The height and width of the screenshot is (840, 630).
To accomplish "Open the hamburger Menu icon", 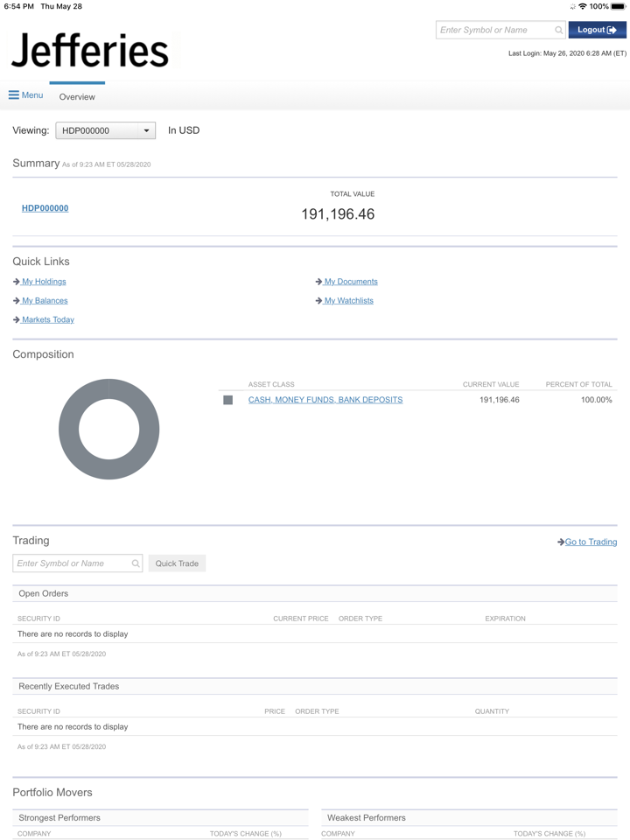I will [14, 95].
